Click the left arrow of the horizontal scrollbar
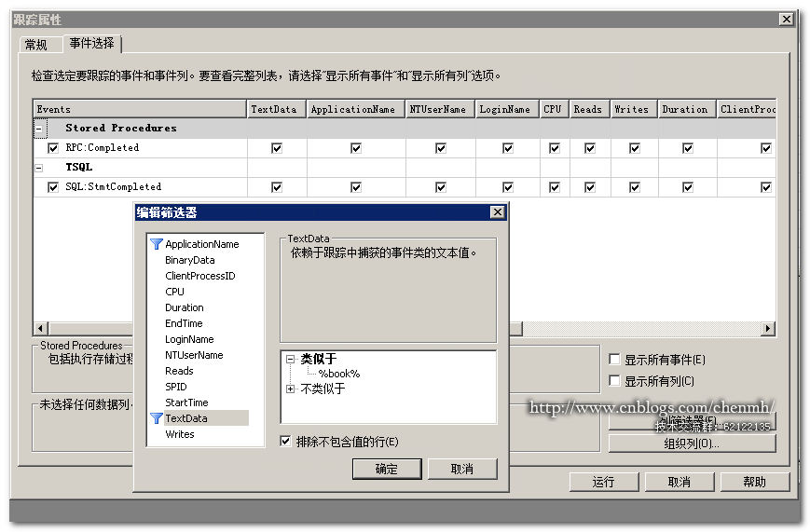This screenshot has height=532, width=810. pyautogui.click(x=41, y=328)
